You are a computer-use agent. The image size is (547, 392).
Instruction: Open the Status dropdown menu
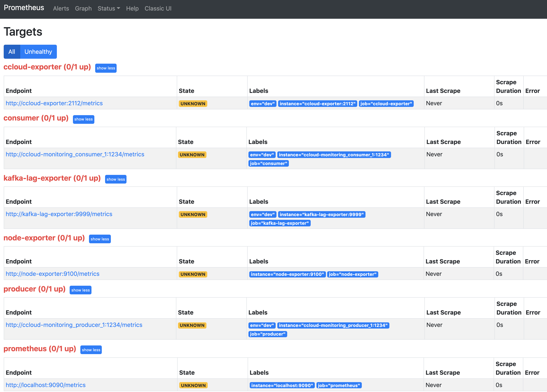[x=109, y=8]
